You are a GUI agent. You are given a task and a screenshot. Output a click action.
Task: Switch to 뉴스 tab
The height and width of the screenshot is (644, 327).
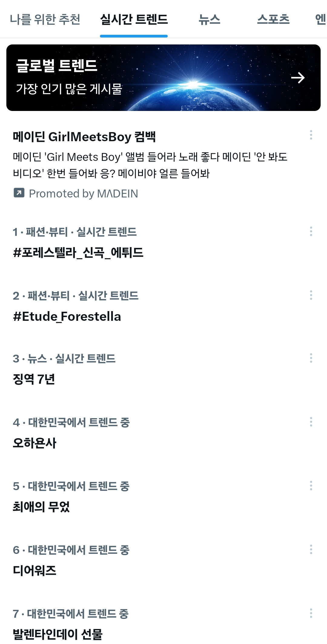point(209,19)
